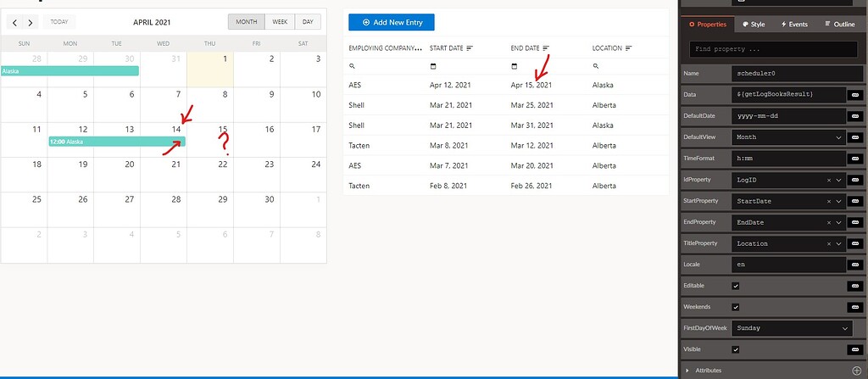Select the Mar 8, 2021 start date cell
Image resolution: width=868 pixels, height=379 pixels.
[x=448, y=146]
